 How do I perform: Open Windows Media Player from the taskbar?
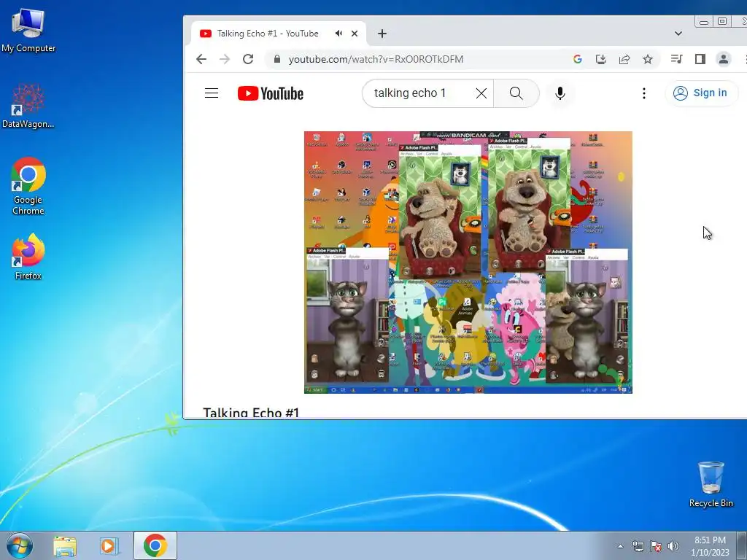coord(109,545)
